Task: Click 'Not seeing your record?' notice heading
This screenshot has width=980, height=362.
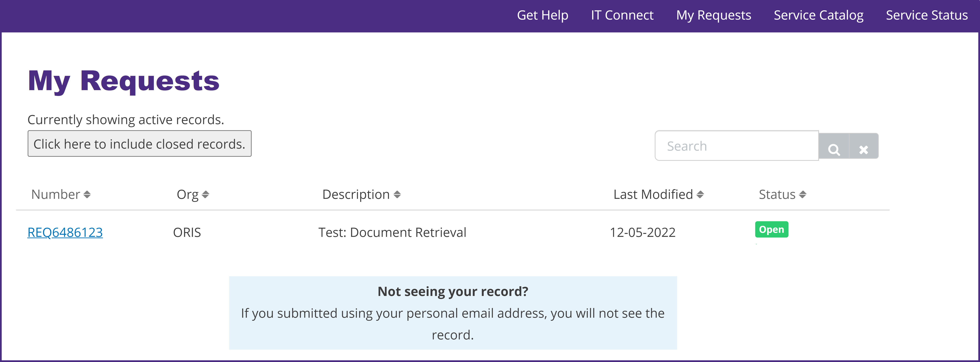Action: pos(453,291)
